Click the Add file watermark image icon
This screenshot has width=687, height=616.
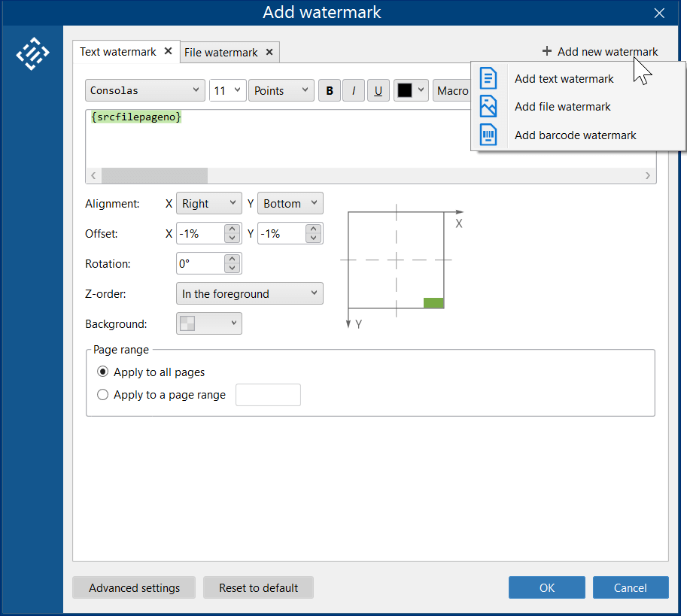click(x=488, y=106)
